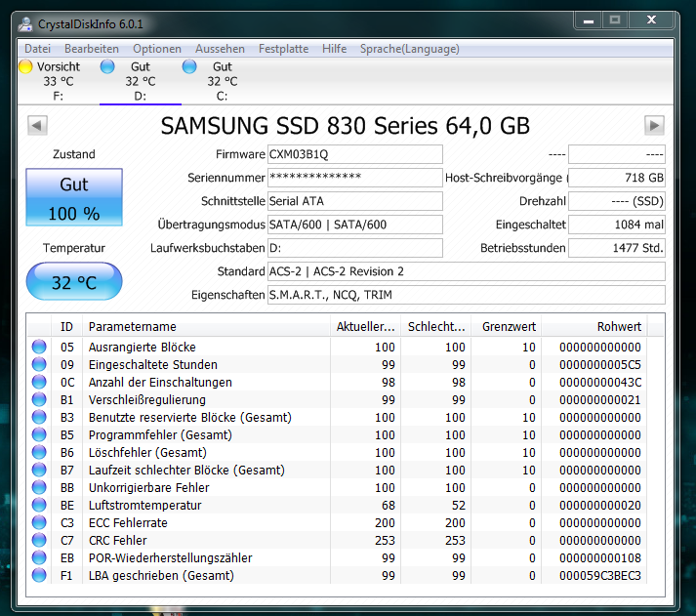Viewport: 696px width, 616px height.
Task: Click status orb for Eingeschaltete Stunden row
Action: pyautogui.click(x=39, y=364)
